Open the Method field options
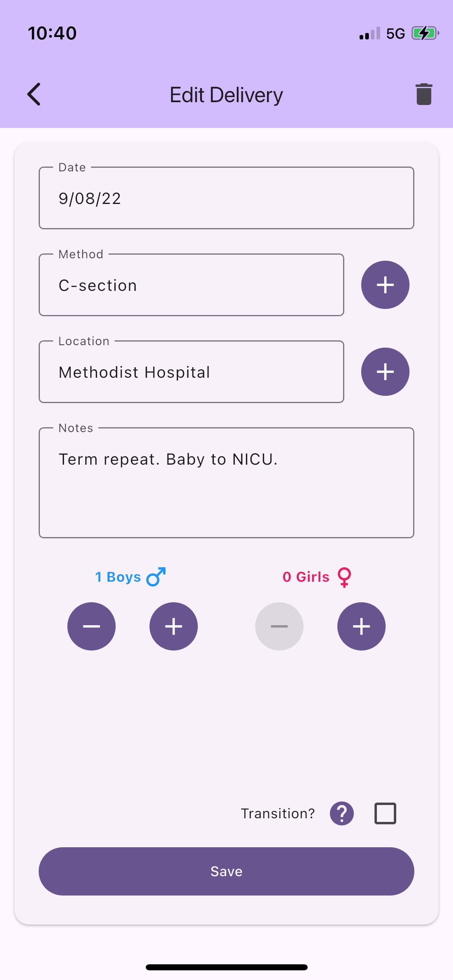453x980 pixels. coord(191,285)
